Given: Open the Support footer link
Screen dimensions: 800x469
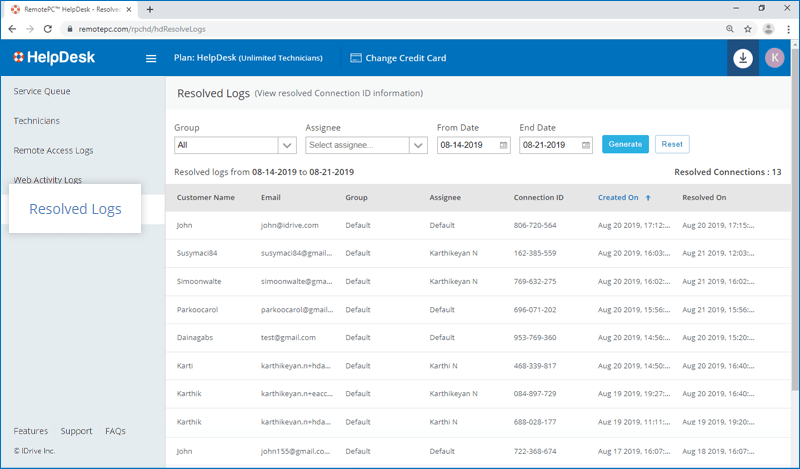Looking at the screenshot, I should pyautogui.click(x=77, y=431).
